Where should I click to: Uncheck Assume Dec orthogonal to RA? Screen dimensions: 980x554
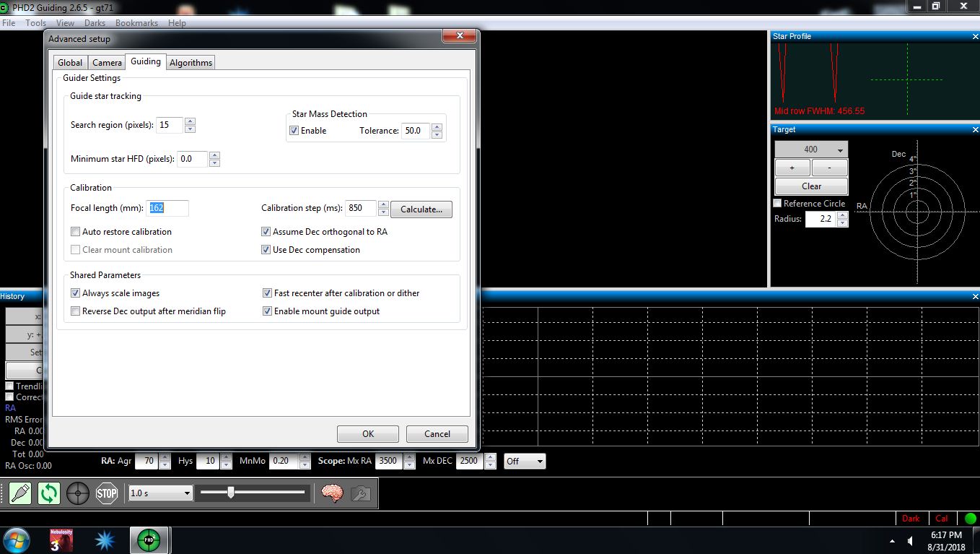266,232
